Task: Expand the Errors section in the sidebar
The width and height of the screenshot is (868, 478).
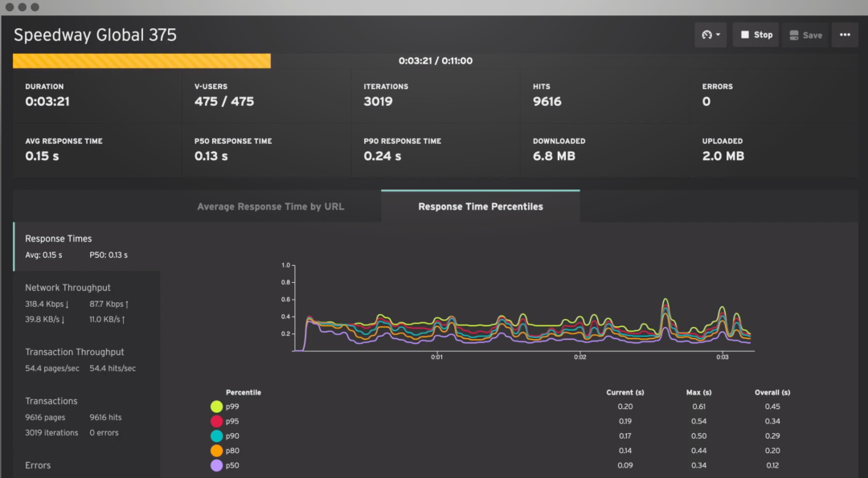Action: 38,465
